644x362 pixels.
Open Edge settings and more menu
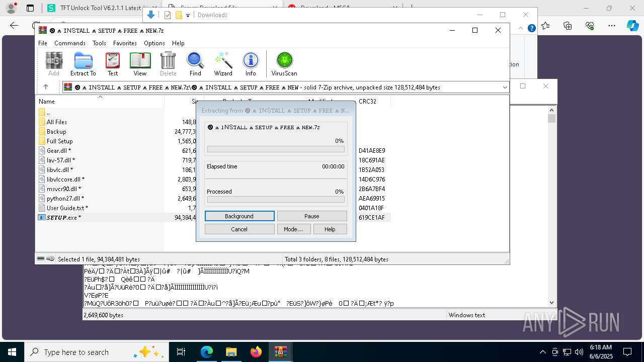coord(612,26)
